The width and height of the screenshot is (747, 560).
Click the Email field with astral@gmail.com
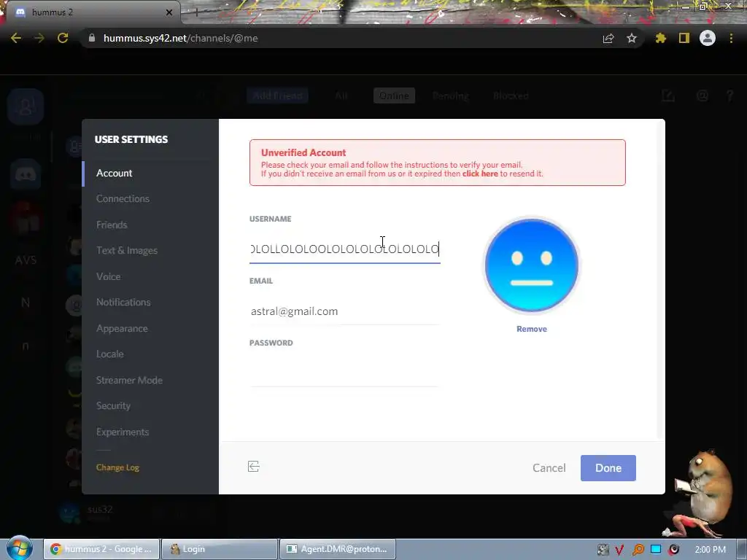[344, 311]
